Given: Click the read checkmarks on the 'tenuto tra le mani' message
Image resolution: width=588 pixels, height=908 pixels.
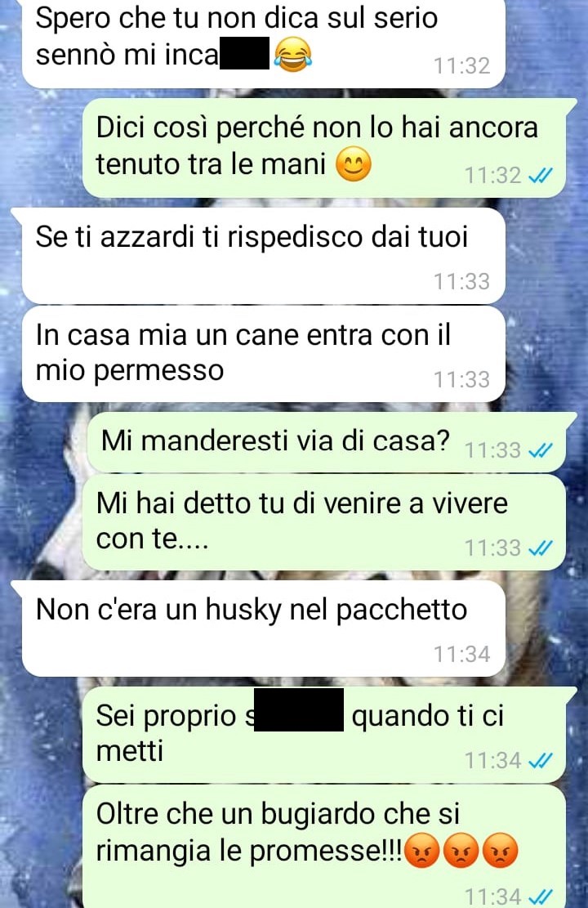Looking at the screenshot, I should tap(541, 175).
